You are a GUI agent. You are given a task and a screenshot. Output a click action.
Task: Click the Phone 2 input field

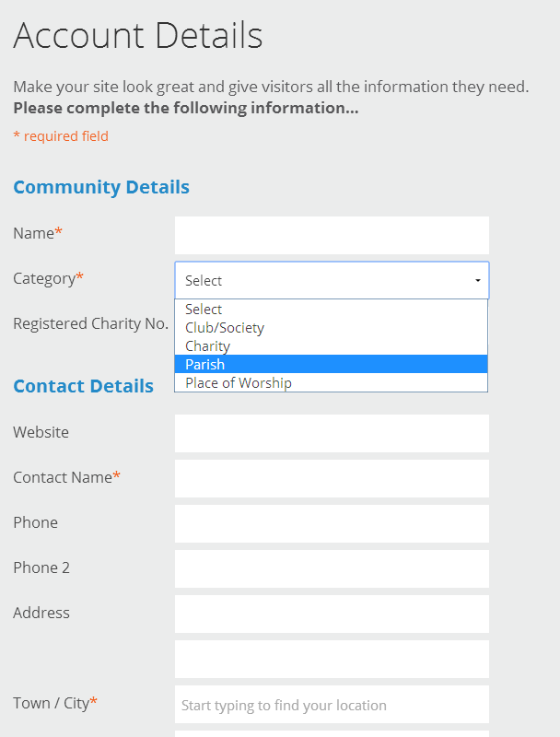pyautogui.click(x=332, y=568)
